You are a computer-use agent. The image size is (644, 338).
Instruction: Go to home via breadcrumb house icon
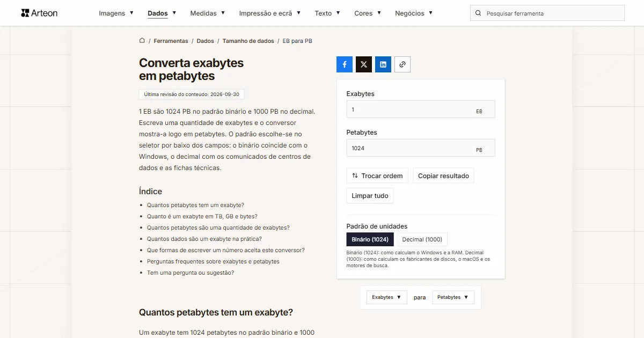click(x=142, y=41)
